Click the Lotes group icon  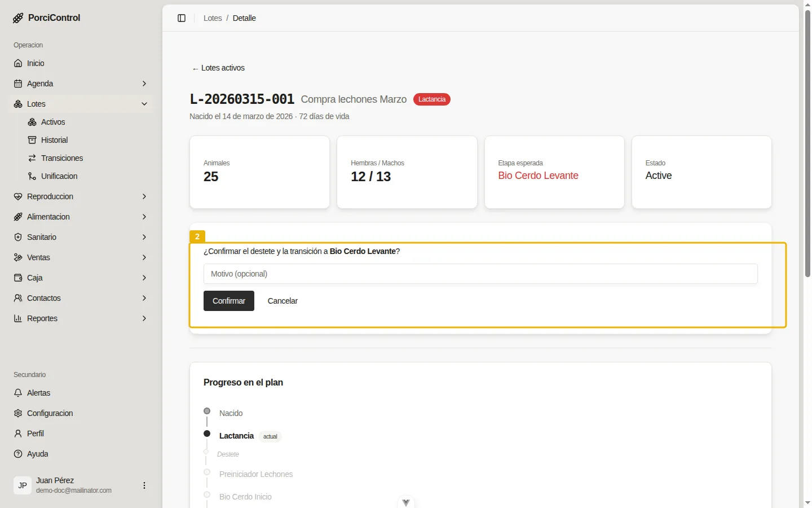point(18,104)
